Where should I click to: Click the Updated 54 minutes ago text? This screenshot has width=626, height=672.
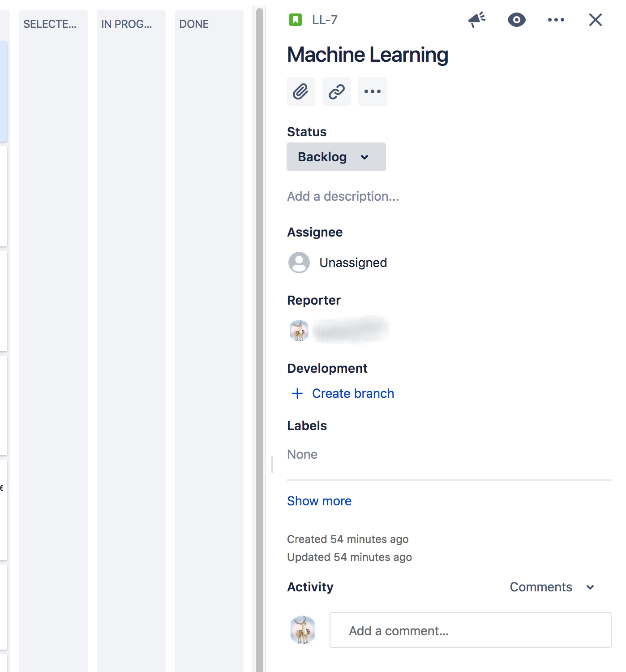coord(349,557)
